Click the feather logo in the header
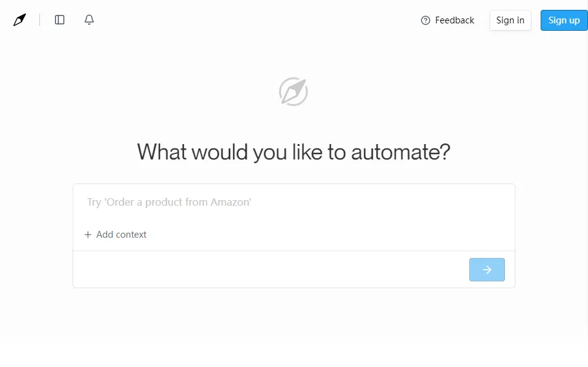Screen dimensions: 588x367 tap(20, 20)
